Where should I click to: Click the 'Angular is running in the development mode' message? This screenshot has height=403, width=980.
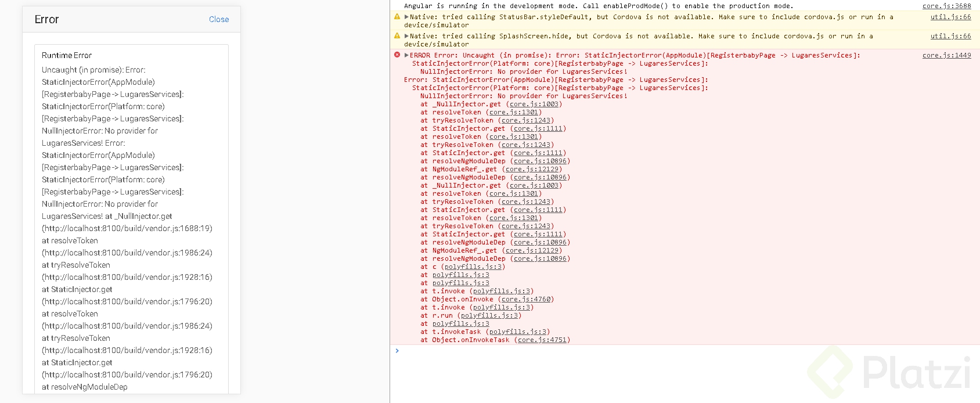599,6
